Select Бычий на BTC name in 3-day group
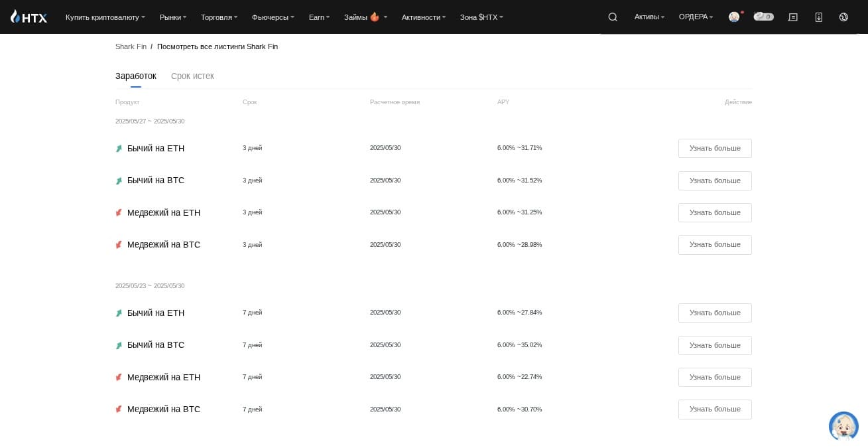The height and width of the screenshot is (448, 868). [156, 181]
